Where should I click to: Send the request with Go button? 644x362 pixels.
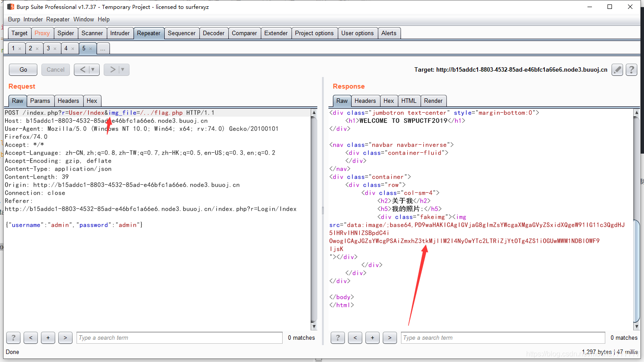pos(24,69)
